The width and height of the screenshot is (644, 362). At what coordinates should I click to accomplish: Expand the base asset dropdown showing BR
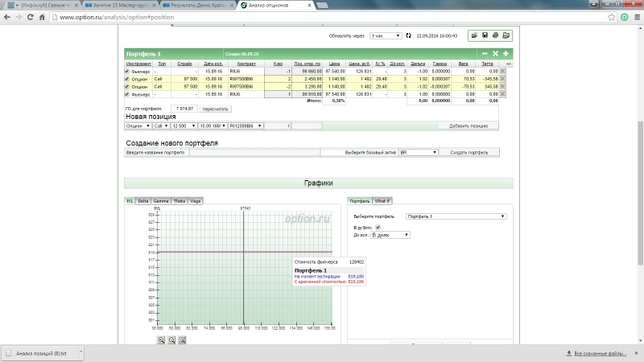[x=418, y=152]
